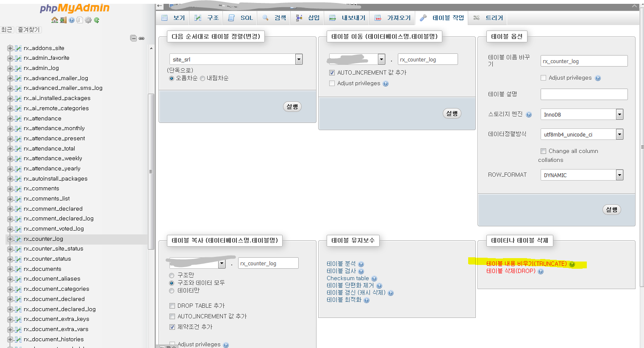Click the chain link icon in navigation panel

pyautogui.click(x=142, y=38)
